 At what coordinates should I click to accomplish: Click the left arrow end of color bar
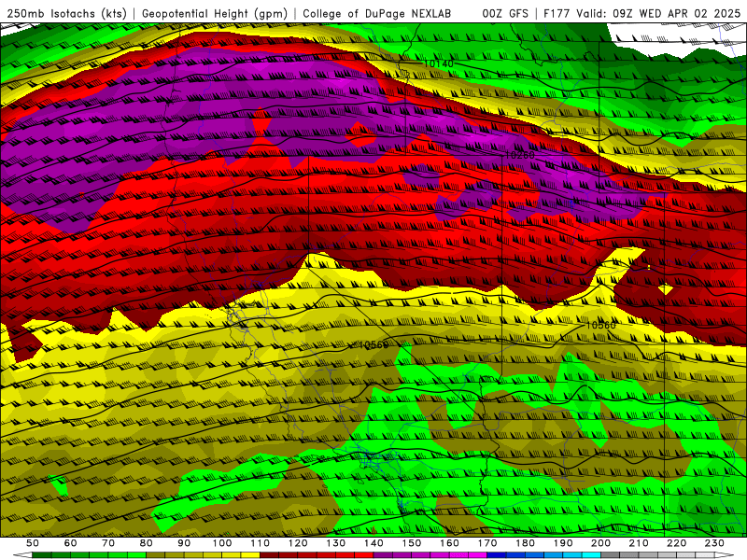(x=22, y=555)
